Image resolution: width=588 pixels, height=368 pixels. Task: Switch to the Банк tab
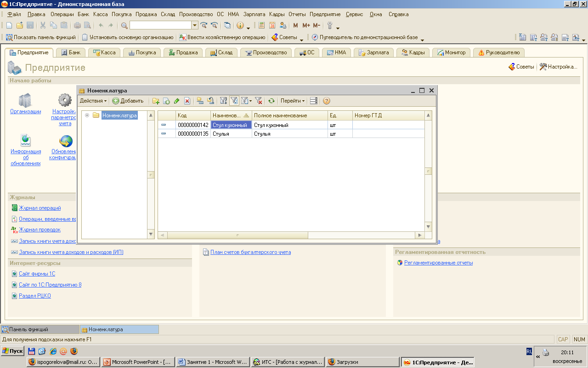(70, 52)
